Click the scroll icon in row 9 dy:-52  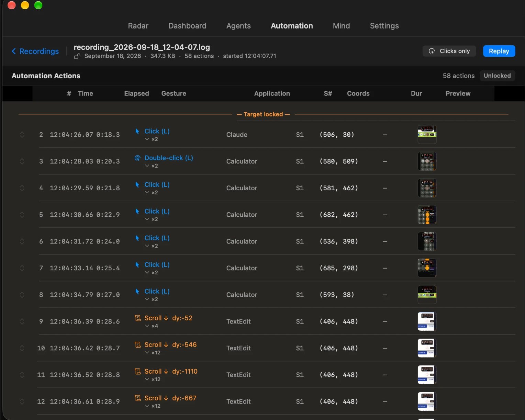click(x=138, y=318)
